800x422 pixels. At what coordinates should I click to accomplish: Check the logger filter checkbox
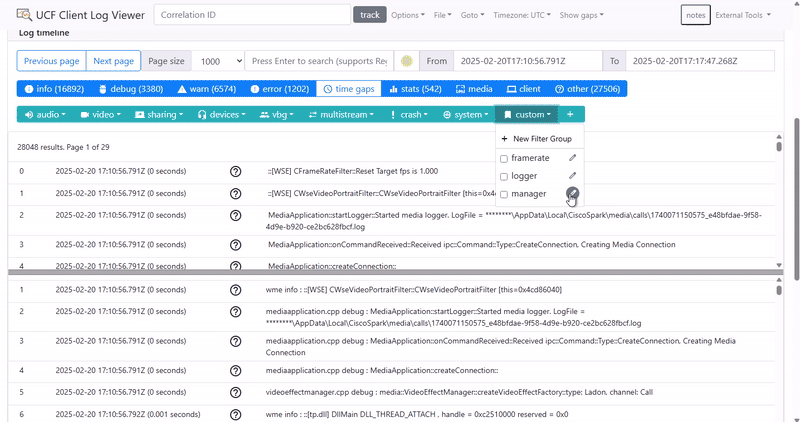504,177
